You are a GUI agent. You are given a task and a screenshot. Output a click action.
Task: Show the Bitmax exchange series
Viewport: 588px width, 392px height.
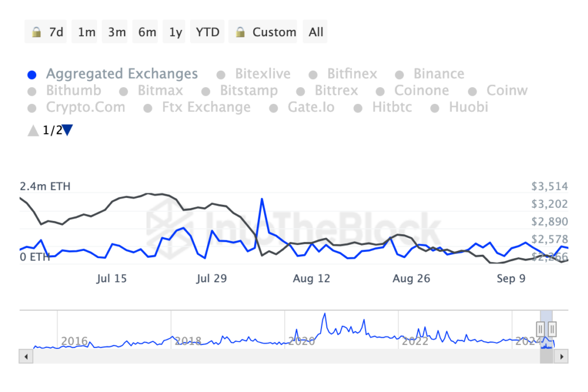click(151, 90)
